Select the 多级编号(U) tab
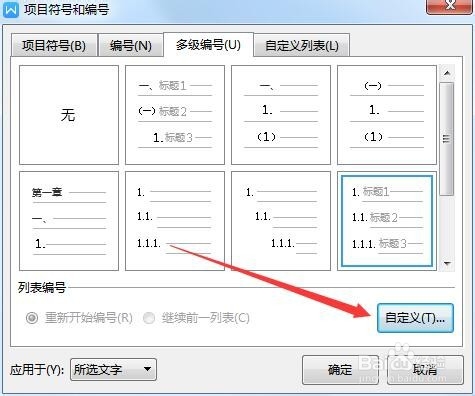 pyautogui.click(x=208, y=44)
